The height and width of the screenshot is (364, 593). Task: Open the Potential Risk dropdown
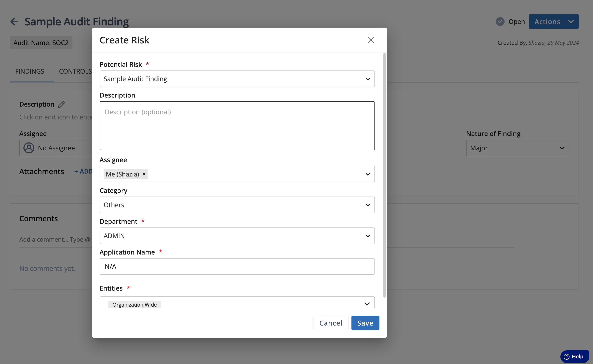(x=237, y=79)
